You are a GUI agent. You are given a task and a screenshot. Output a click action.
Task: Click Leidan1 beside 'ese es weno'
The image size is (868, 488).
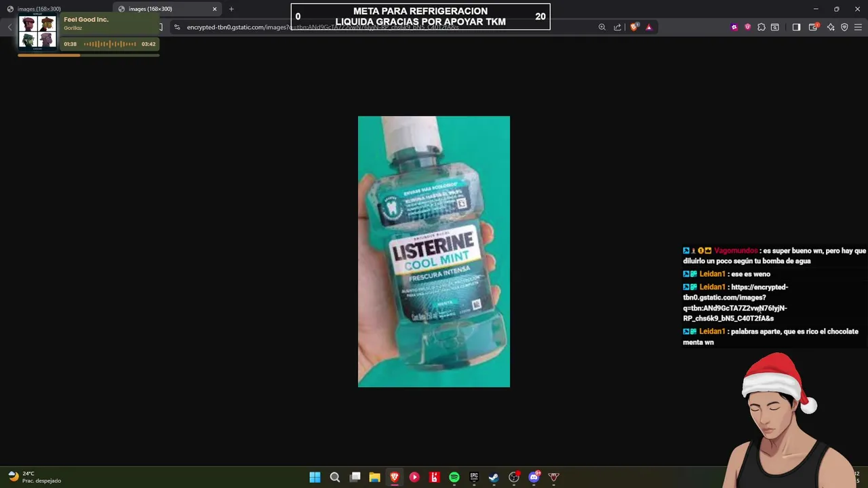pyautogui.click(x=712, y=274)
